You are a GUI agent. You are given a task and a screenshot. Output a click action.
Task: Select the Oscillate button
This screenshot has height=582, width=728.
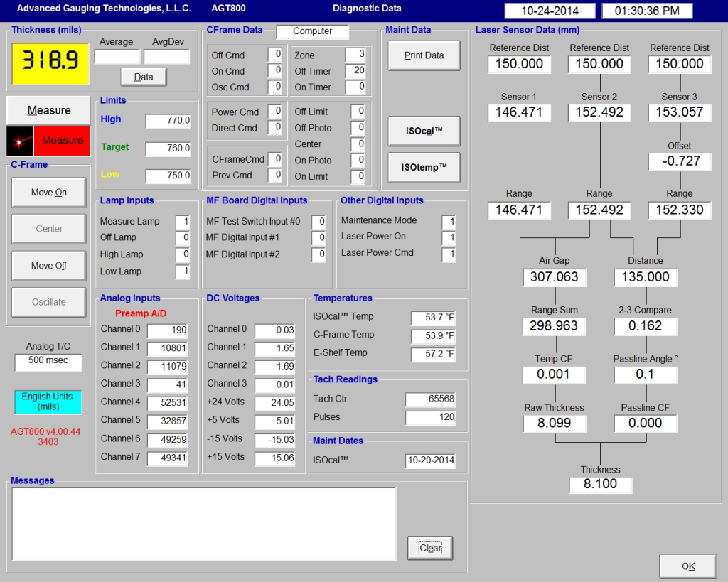click(48, 302)
